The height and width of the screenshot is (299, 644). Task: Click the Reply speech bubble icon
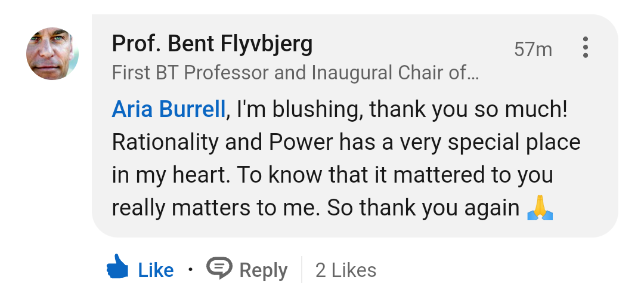219,268
